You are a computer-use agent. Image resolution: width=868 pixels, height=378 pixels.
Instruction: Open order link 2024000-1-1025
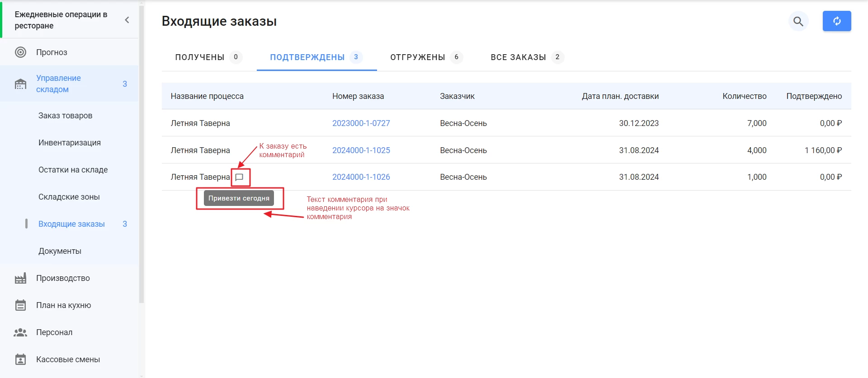pos(361,150)
